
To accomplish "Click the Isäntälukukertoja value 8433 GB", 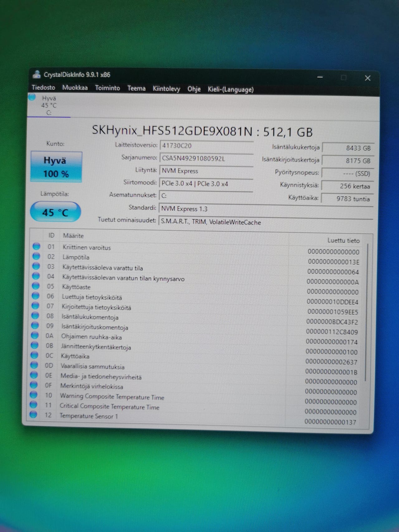I will point(348,148).
